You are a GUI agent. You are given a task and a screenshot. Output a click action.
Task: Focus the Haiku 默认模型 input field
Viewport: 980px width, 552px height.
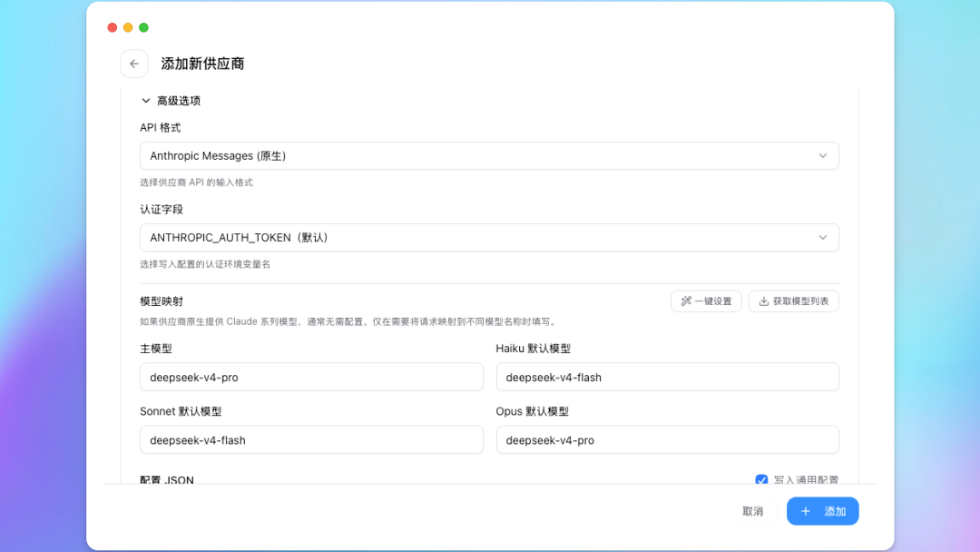tap(667, 377)
